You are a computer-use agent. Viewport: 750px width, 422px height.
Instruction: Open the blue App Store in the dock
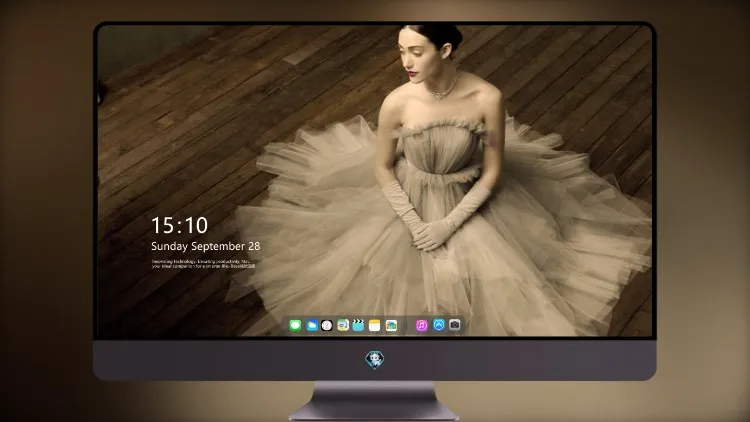[x=439, y=325]
